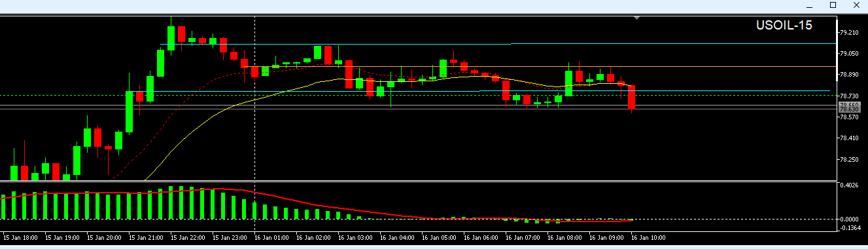Click the 16 Jan 04:00 time label
This screenshot has height=249, width=868.
click(397, 238)
